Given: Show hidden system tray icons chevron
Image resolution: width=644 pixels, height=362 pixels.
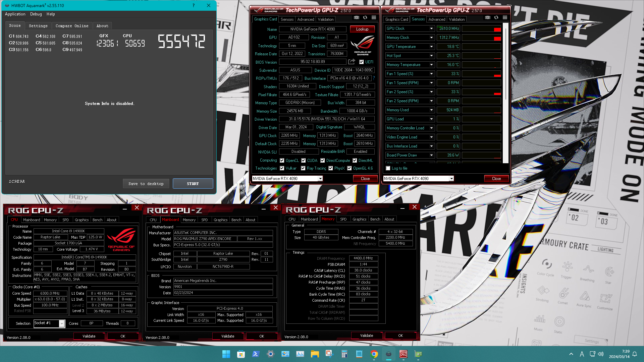Looking at the screenshot, I should [x=571, y=354].
